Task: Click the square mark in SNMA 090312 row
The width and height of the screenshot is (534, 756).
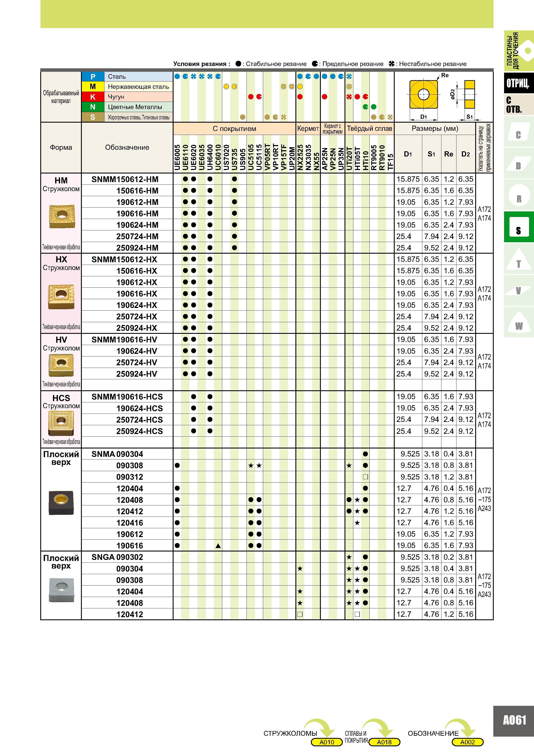Action: coord(365,477)
